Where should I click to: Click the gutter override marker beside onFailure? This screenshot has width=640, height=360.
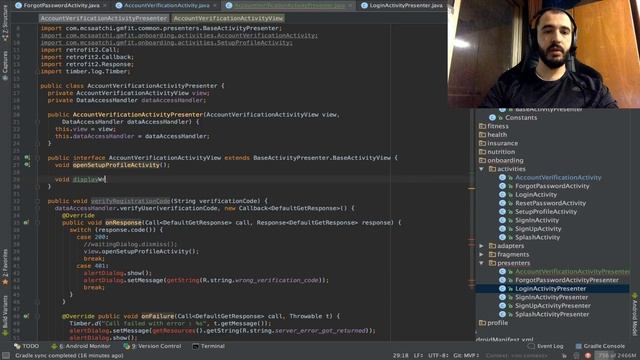click(x=27, y=316)
